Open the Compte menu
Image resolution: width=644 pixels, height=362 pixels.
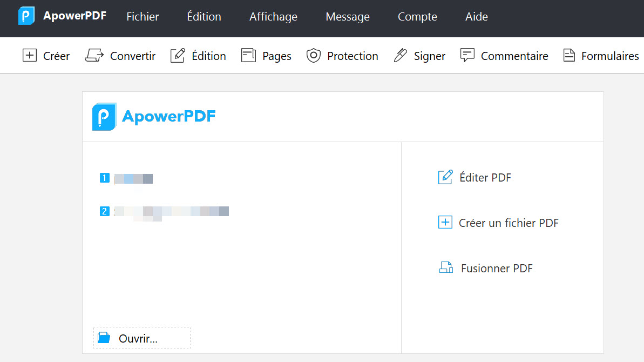[x=417, y=17]
